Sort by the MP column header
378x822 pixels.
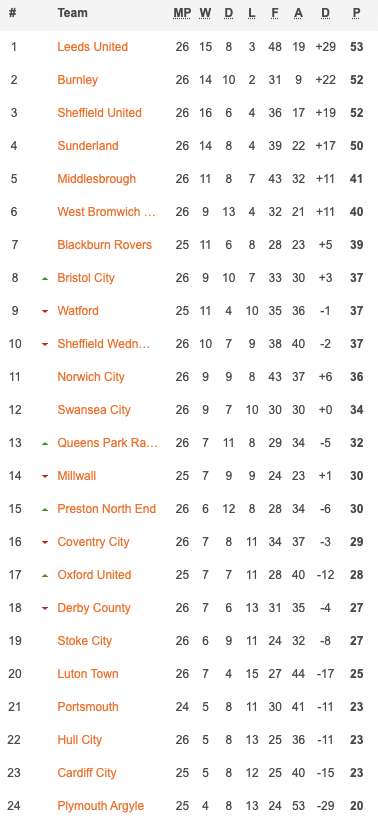pyautogui.click(x=182, y=13)
